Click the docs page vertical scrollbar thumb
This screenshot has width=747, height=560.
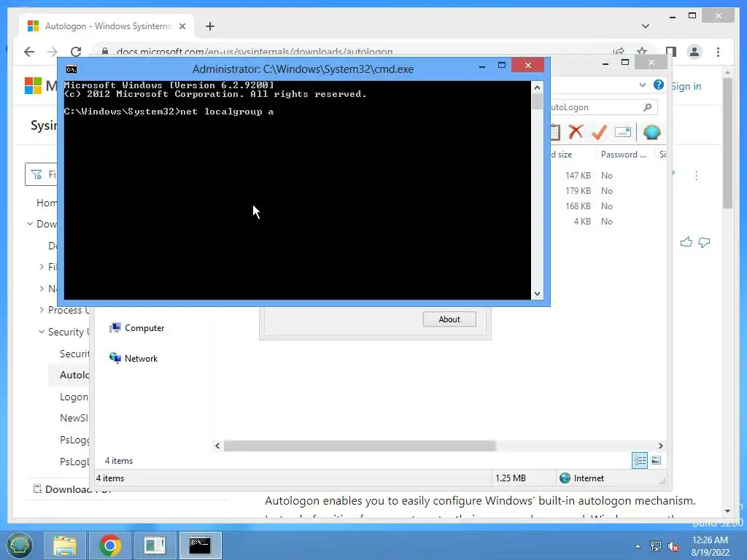tap(727, 143)
